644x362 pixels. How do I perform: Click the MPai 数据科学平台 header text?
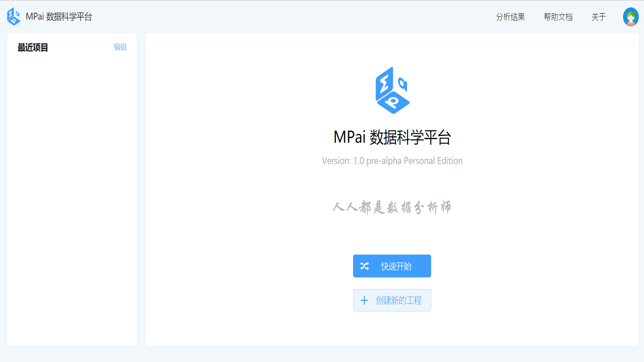pyautogui.click(x=59, y=16)
